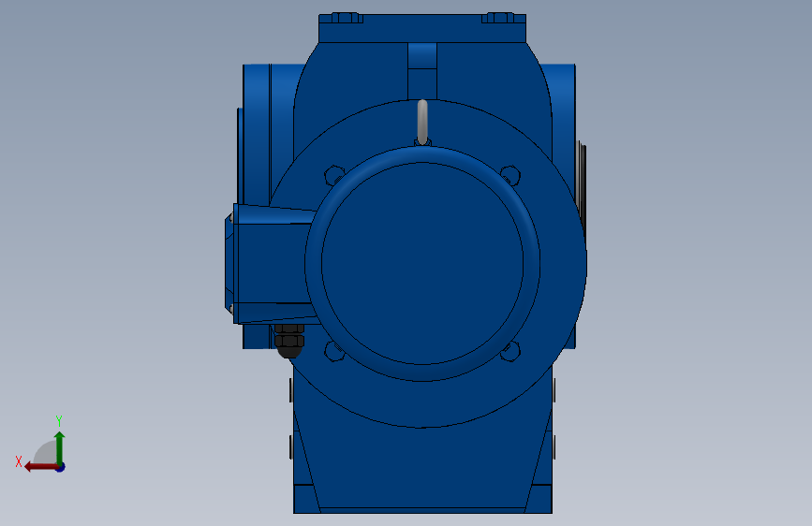Click the red X axis arrow of triad
This screenshot has width=812, height=526.
[41, 467]
